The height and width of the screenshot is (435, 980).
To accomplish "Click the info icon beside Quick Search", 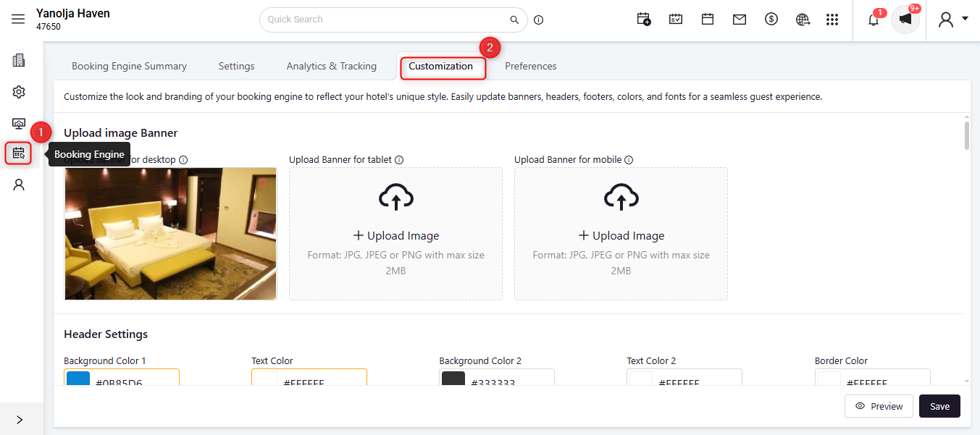I will (538, 20).
